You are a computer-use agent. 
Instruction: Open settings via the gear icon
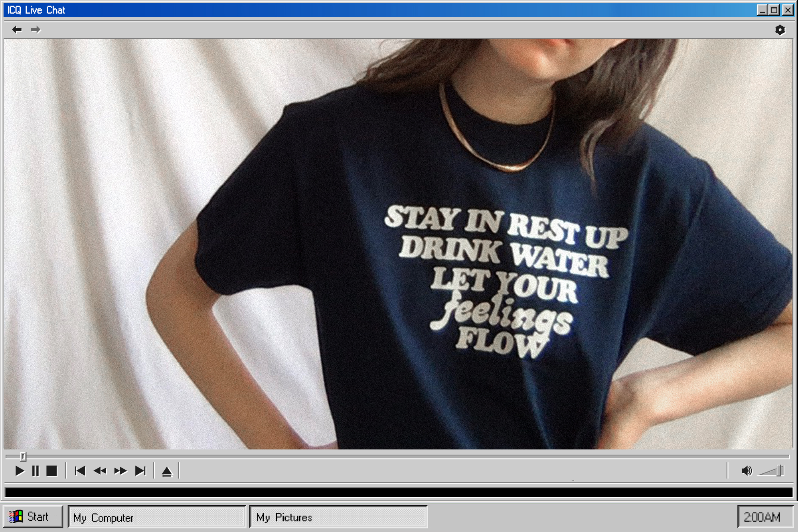pos(780,30)
